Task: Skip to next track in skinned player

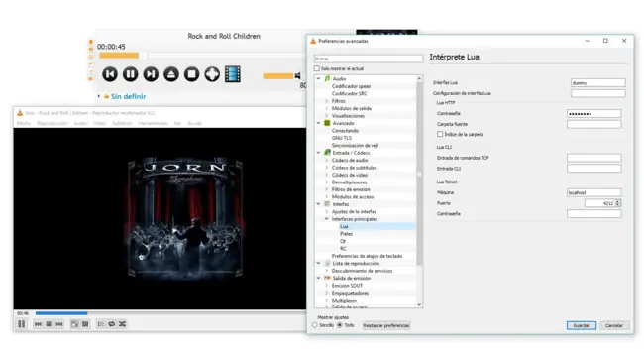Action: click(151, 74)
